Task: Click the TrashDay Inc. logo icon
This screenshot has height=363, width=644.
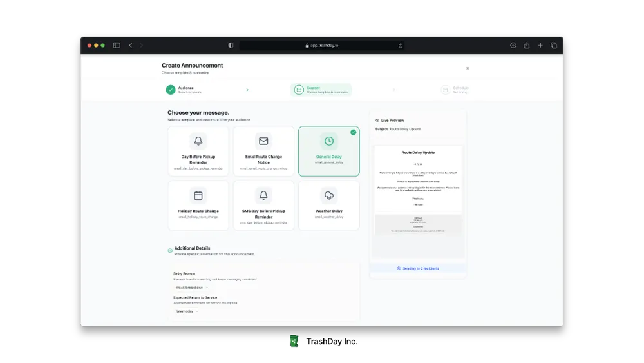Action: click(x=294, y=341)
